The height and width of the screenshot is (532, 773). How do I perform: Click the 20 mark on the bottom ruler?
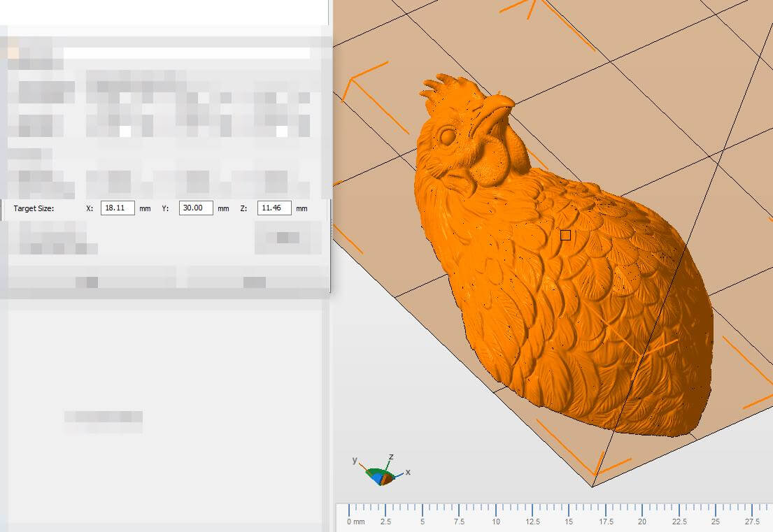(641, 522)
